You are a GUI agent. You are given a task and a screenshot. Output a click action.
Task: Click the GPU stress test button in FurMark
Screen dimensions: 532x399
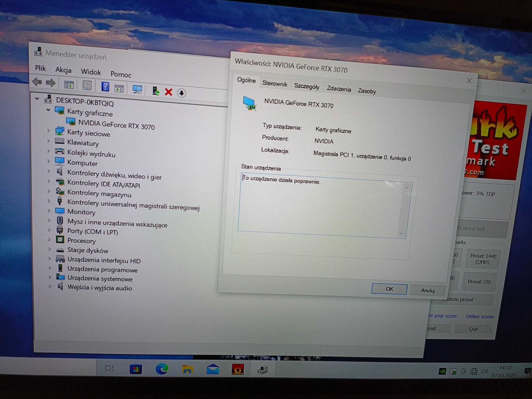pos(482,229)
